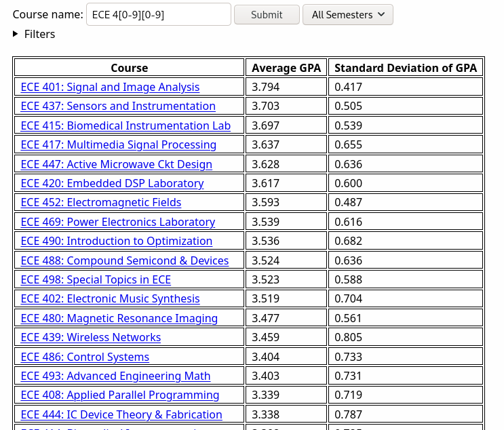The height and width of the screenshot is (430, 504).
Task: Click the Submit button
Action: 267,14
